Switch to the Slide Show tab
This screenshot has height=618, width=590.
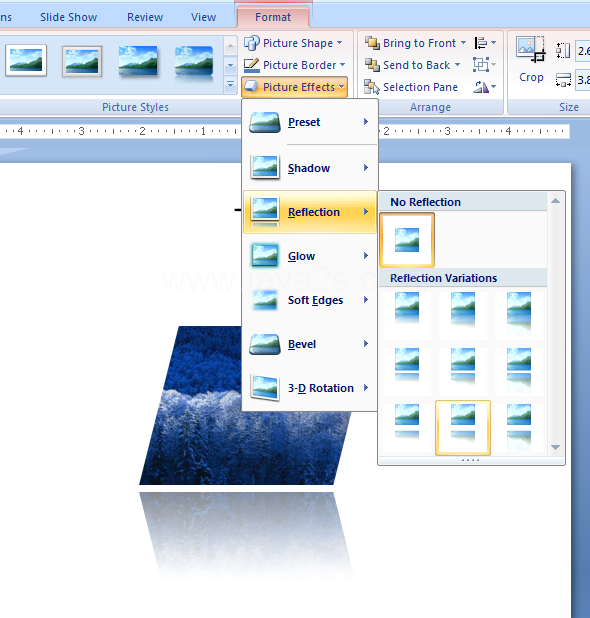click(69, 17)
